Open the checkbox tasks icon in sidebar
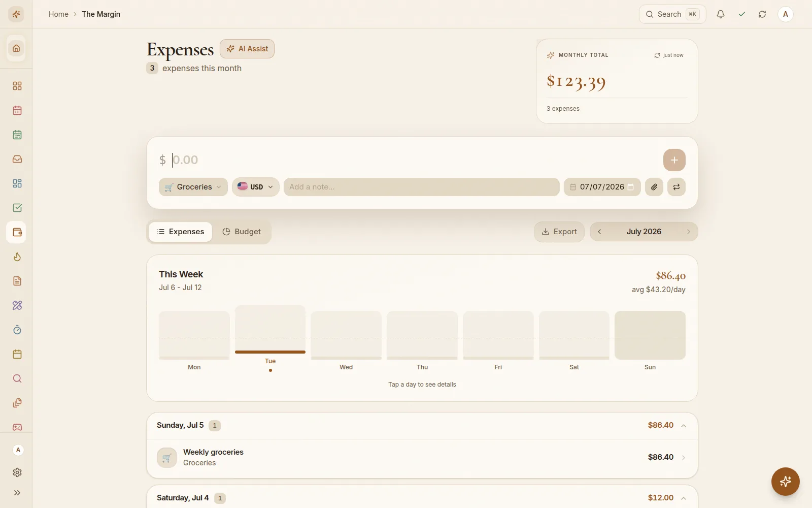The height and width of the screenshot is (508, 812). point(17,208)
